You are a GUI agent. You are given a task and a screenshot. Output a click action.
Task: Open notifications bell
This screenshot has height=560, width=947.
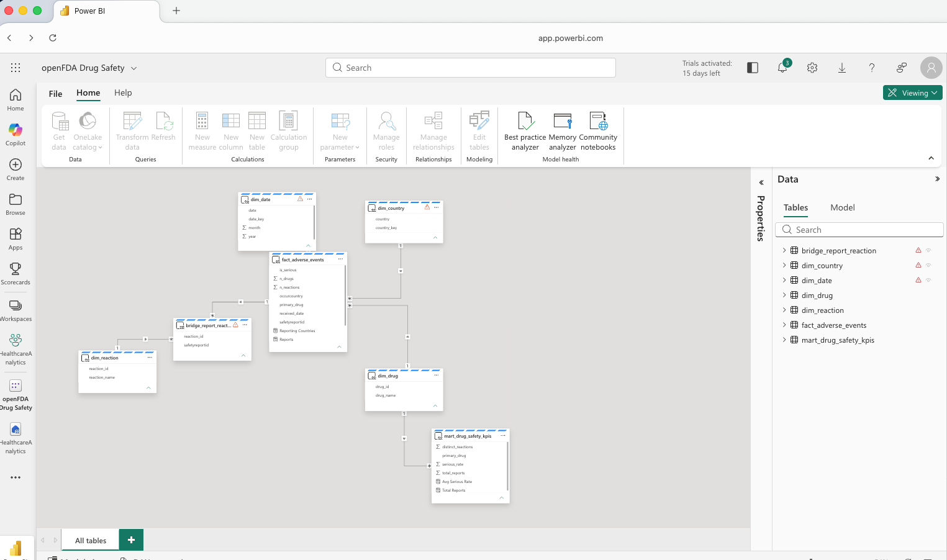(x=782, y=68)
